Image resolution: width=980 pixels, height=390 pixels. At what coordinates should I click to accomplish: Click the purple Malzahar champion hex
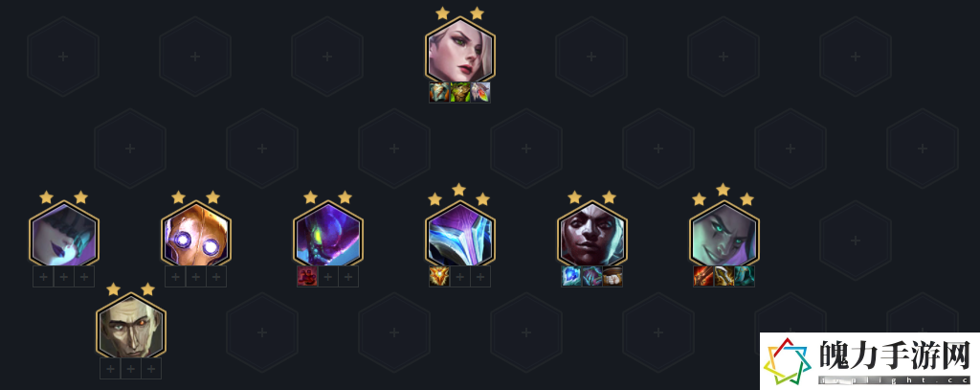pos(328,234)
